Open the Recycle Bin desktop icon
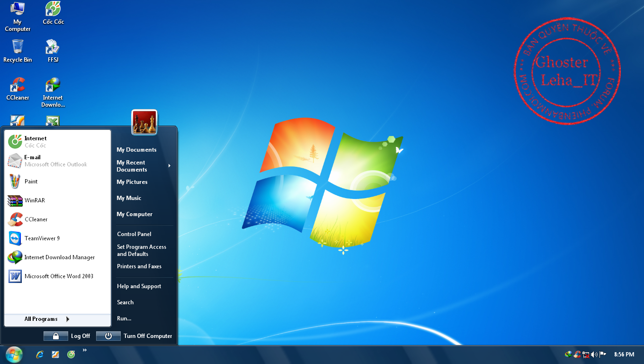Image resolution: width=644 pixels, height=364 pixels. click(18, 50)
